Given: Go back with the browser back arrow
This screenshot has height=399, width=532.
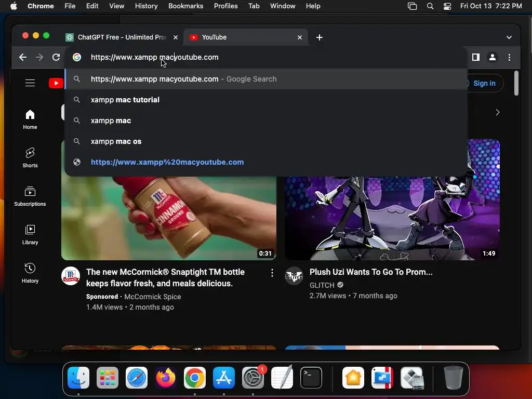Looking at the screenshot, I should [x=23, y=57].
